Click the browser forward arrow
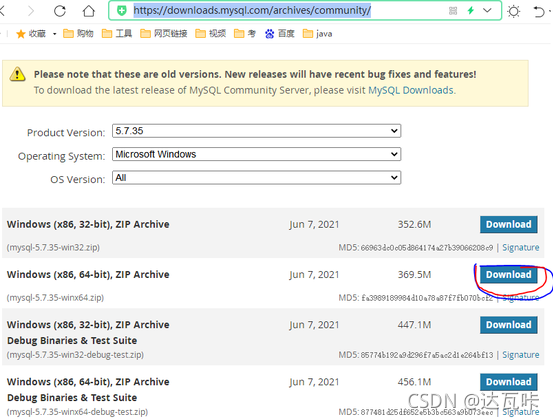Viewport: 554px width, 419px height. click(31, 11)
